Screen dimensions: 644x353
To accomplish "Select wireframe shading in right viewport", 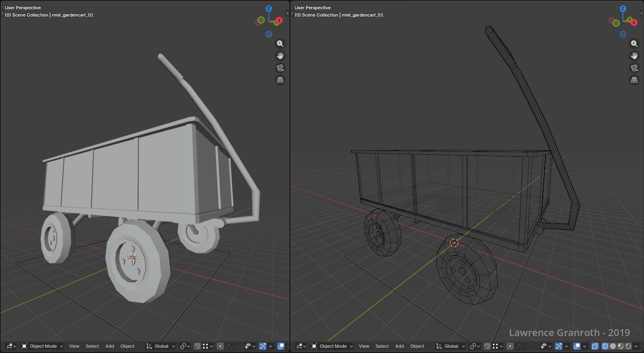I will click(605, 346).
